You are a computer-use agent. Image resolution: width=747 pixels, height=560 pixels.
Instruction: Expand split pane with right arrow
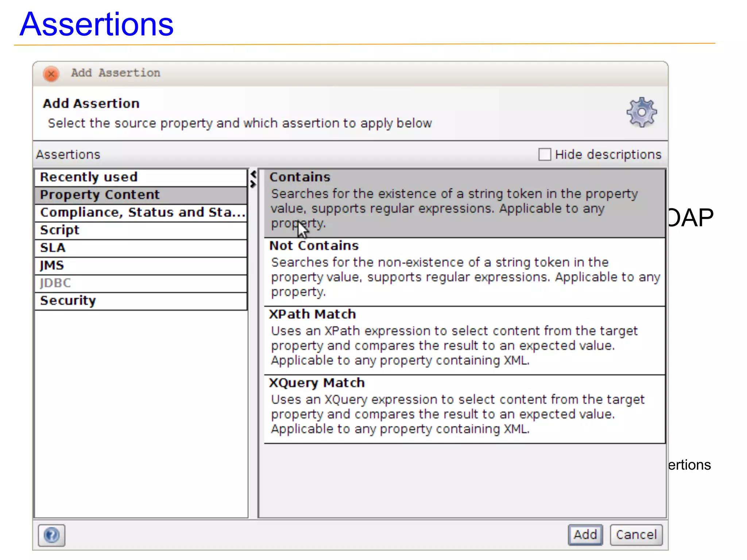pyautogui.click(x=253, y=184)
